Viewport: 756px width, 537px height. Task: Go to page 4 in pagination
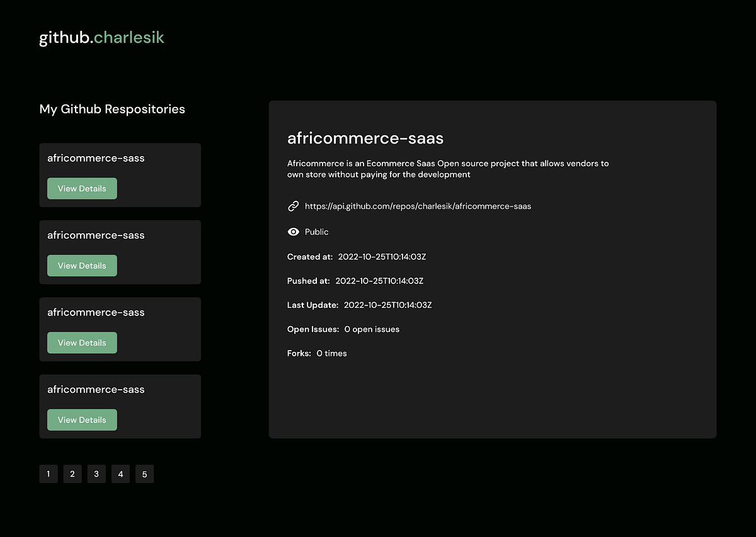pyautogui.click(x=120, y=473)
